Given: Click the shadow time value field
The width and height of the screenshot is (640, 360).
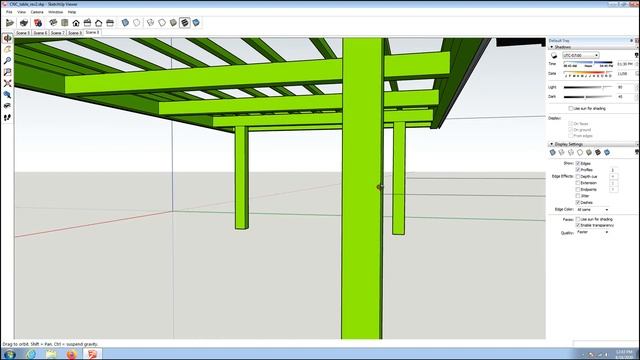Looking at the screenshot, I should pyautogui.click(x=625, y=64).
